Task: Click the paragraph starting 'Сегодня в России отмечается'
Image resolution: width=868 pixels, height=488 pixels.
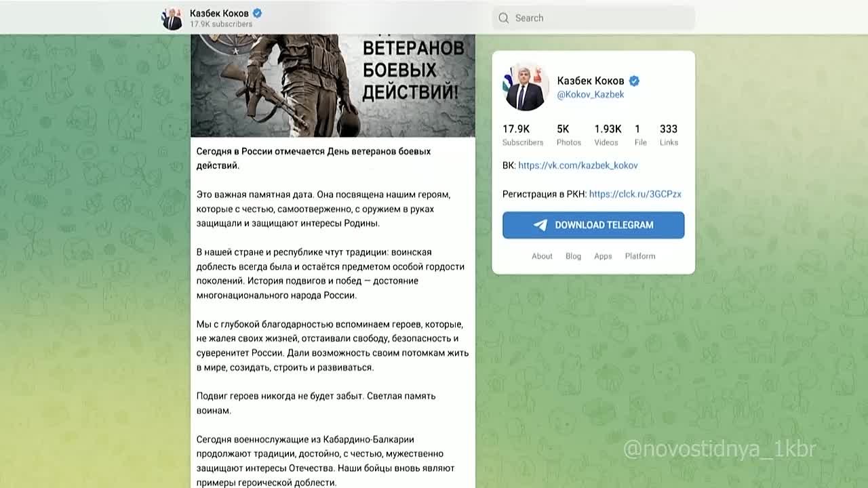Action: 313,158
